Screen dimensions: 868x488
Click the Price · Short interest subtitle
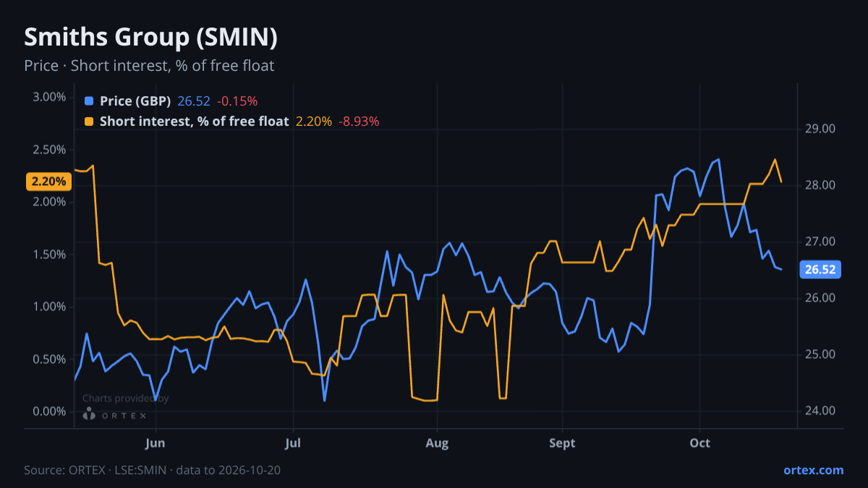point(149,66)
